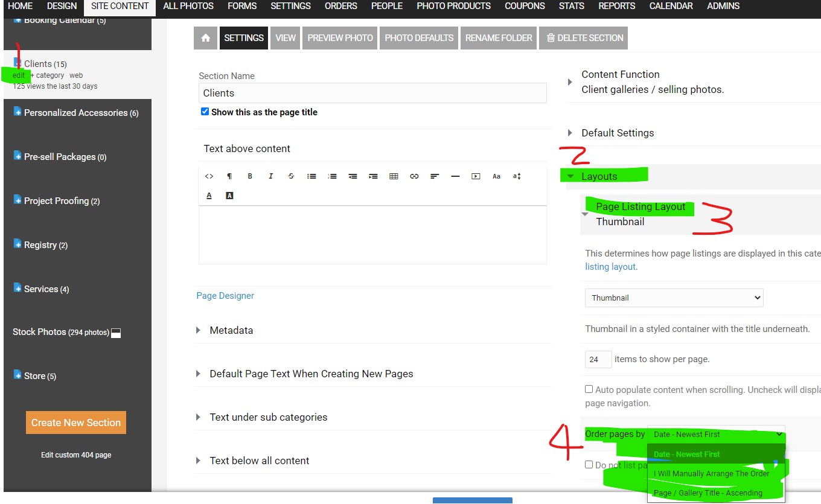
Task: Open text alignment options
Action: tap(435, 176)
